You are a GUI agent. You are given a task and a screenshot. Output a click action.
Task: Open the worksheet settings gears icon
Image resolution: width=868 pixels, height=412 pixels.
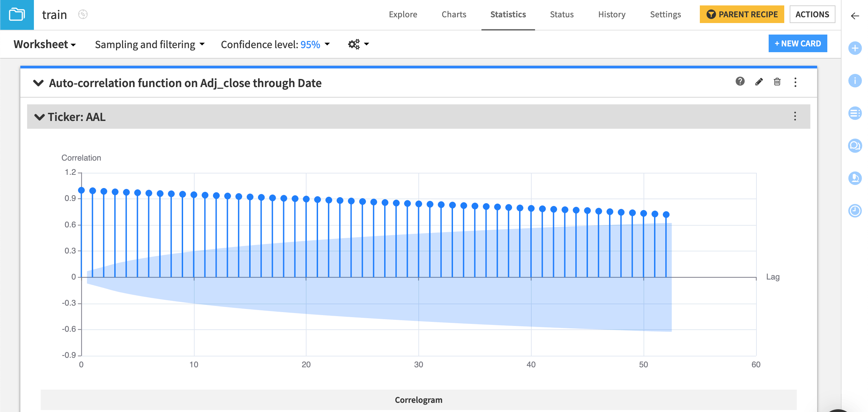(x=354, y=44)
